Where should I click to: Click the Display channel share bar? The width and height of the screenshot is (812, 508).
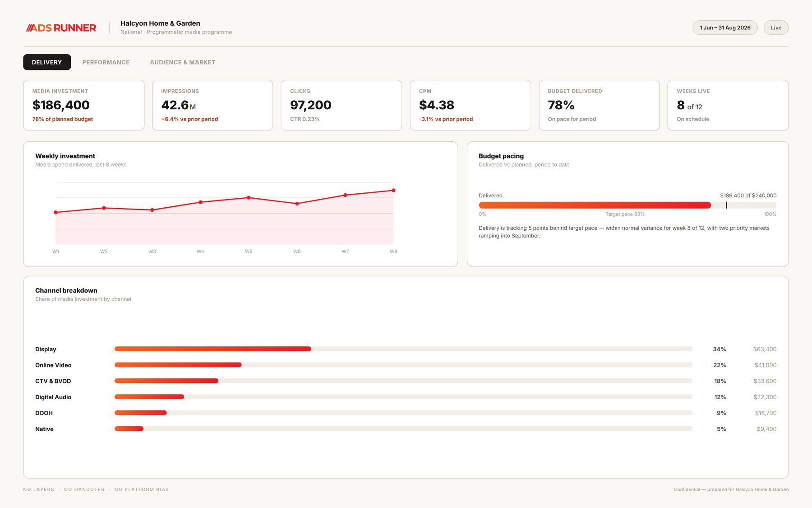click(x=403, y=349)
